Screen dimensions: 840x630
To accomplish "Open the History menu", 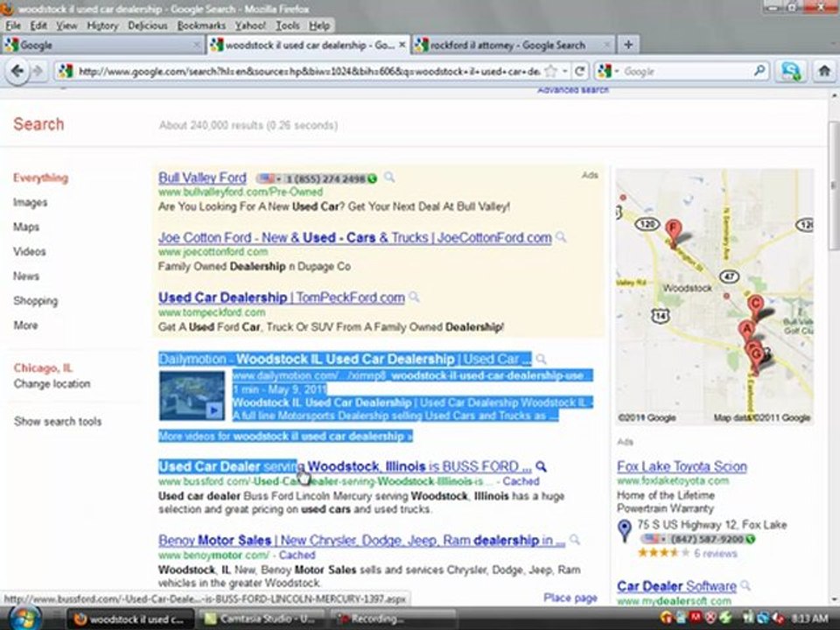I will (101, 25).
